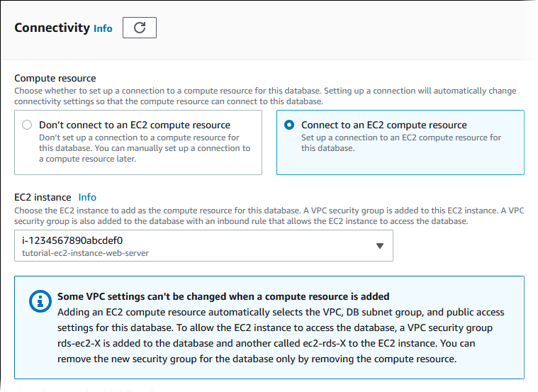Click the EC2 instance dropdown arrow
Viewport: 538px width, 392px height.
(379, 245)
